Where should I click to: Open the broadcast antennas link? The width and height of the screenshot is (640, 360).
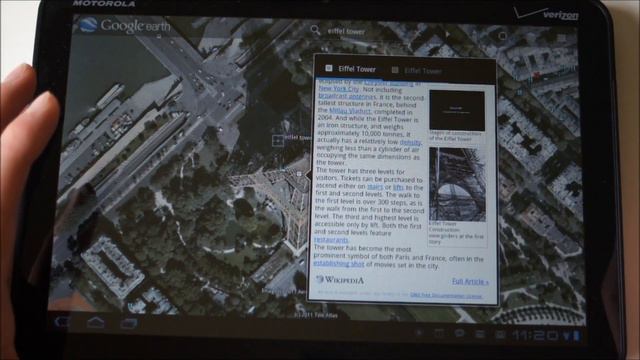tap(347, 96)
